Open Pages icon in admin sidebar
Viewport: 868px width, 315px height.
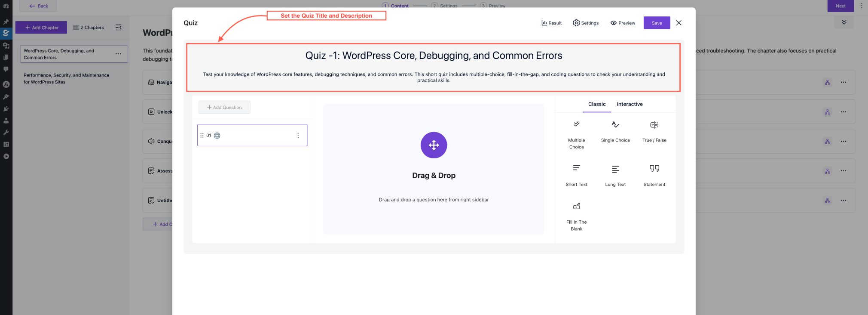[x=6, y=57]
